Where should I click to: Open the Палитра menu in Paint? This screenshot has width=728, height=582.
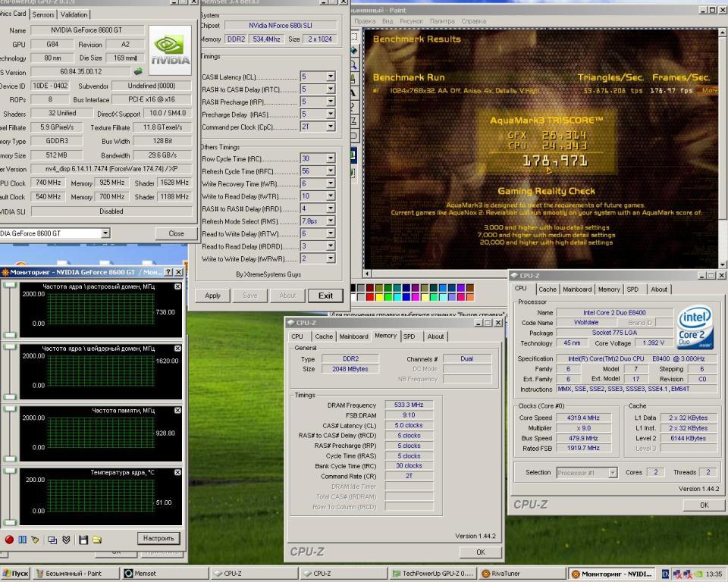click(442, 21)
